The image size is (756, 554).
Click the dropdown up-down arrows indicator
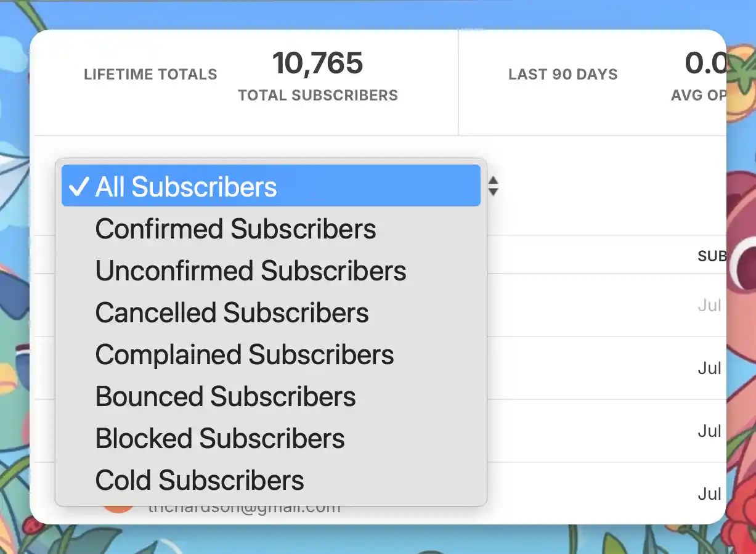point(493,185)
